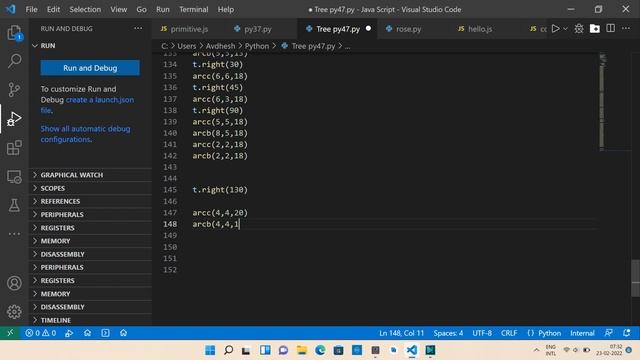Click Internal in the status bar
Viewport: 640px width, 360px height.
pos(582,333)
